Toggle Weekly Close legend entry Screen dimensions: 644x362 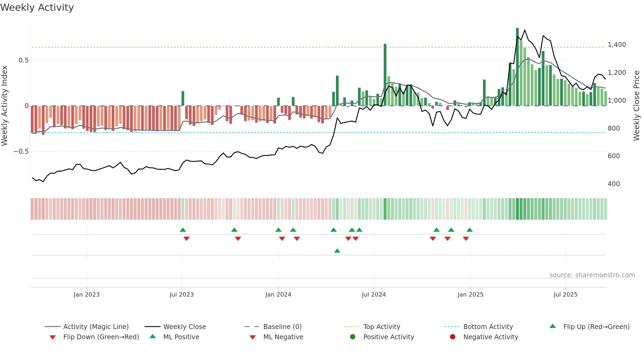[x=175, y=327]
